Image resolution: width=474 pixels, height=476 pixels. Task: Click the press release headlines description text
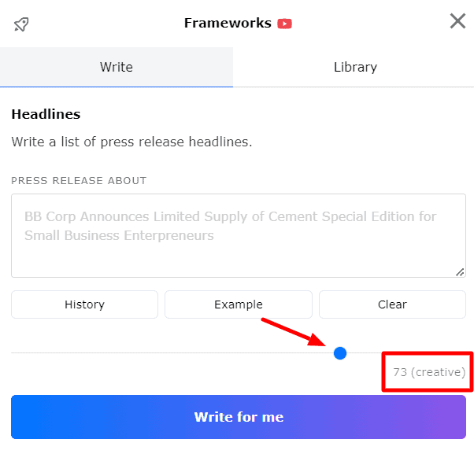(x=131, y=142)
